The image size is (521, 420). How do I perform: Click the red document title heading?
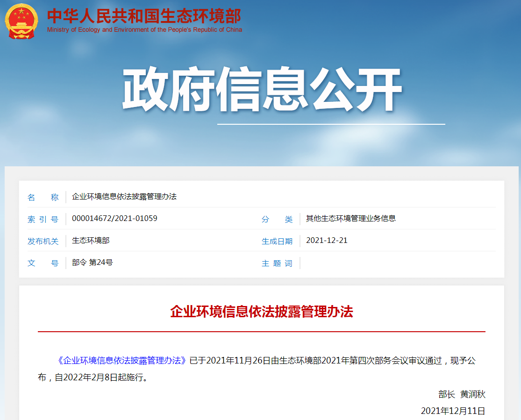tap(262, 312)
